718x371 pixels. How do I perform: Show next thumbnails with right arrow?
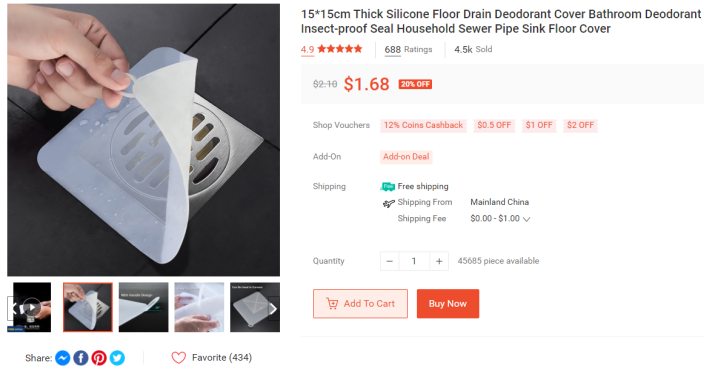[x=273, y=309]
